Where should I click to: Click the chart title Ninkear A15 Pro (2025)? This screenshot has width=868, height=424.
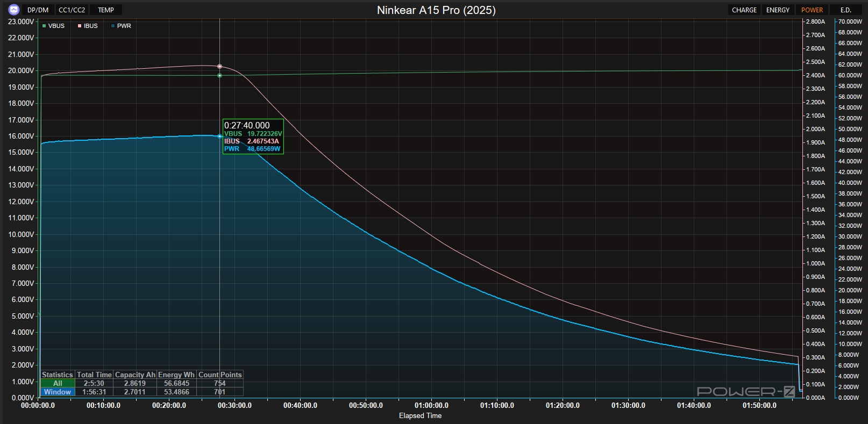pyautogui.click(x=436, y=10)
